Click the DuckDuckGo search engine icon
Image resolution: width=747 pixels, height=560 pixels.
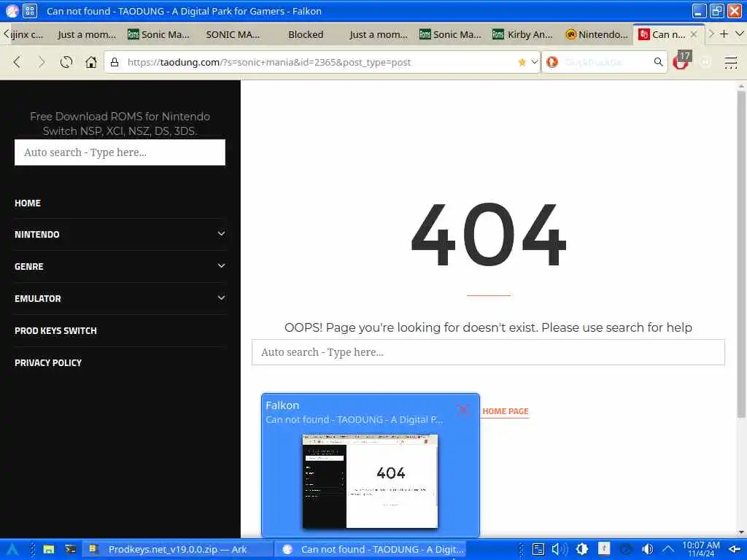point(553,62)
